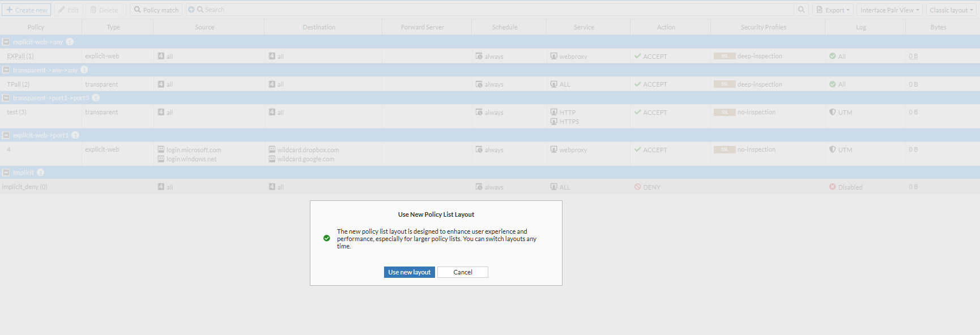Collapse the Implicit section
Screen dimensions: 980x335
[6, 173]
